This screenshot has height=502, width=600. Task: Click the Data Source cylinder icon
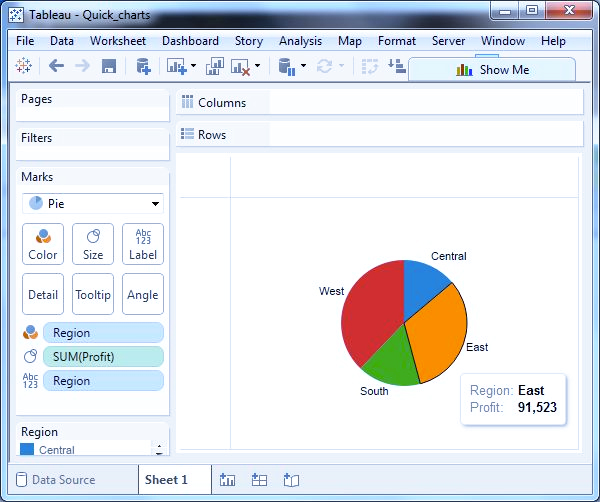tap(21, 479)
